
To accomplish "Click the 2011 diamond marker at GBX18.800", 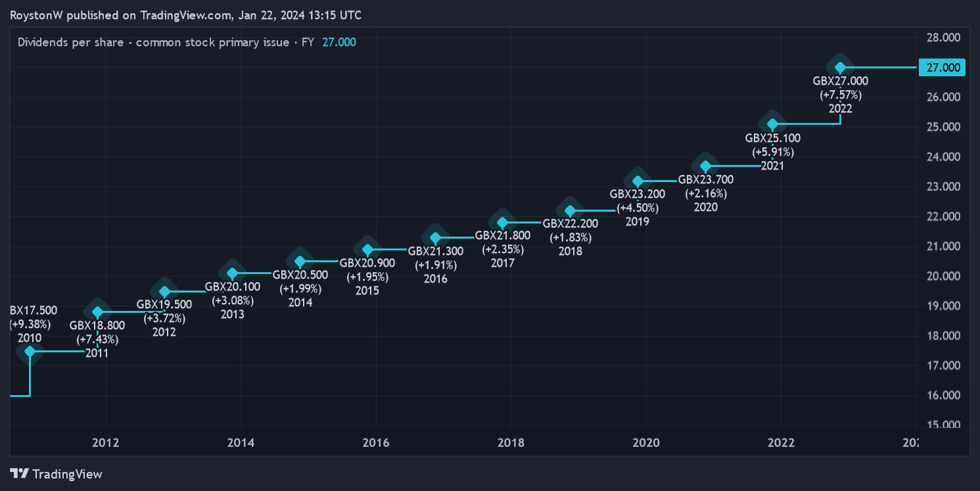I will (x=97, y=312).
